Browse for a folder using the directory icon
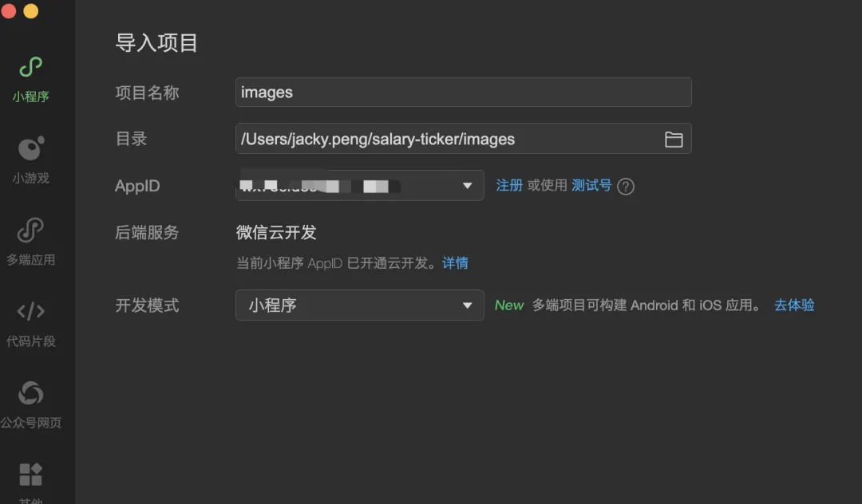 click(x=674, y=139)
